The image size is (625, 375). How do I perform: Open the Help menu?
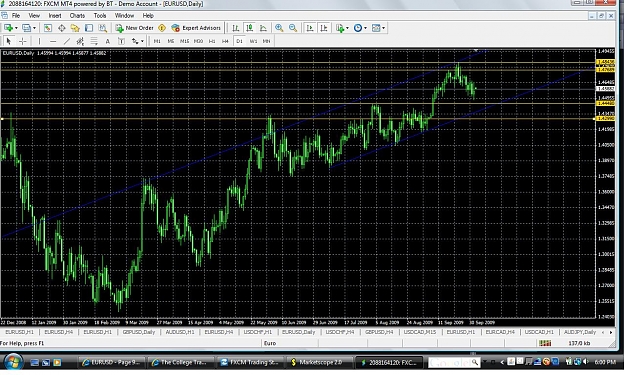click(x=148, y=16)
